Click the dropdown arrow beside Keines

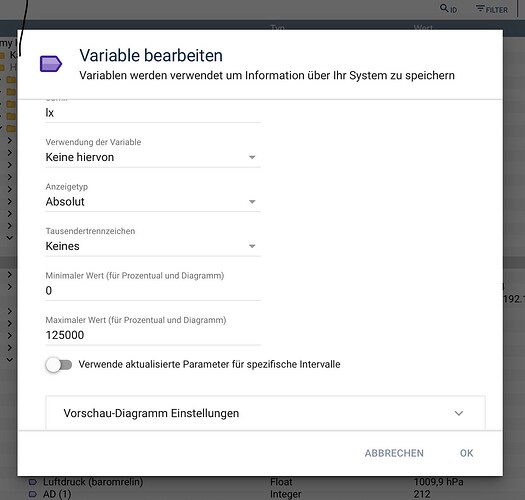252,246
